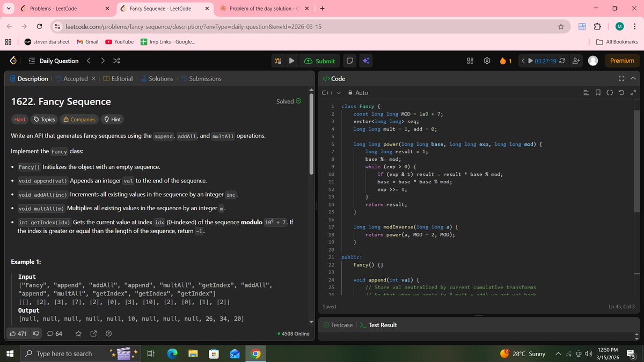Click the code bookmark icon

(x=598, y=93)
